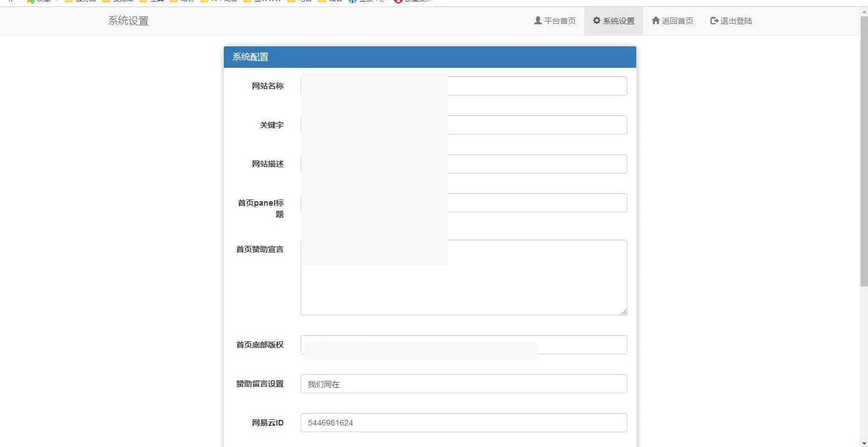Viewport: 868px width, 447px height.
Task: Click the 赞助留言设置 field containing 我们同在
Action: coord(463,384)
